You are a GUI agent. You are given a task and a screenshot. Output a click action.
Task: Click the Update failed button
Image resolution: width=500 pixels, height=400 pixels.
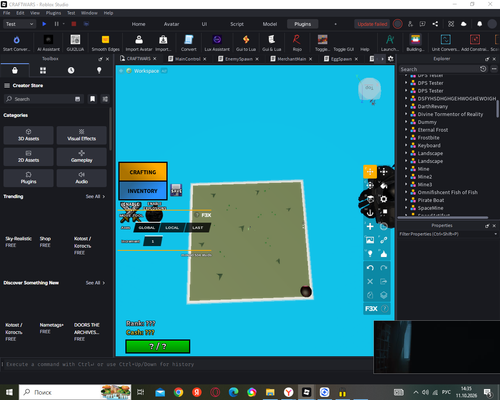[372, 24]
